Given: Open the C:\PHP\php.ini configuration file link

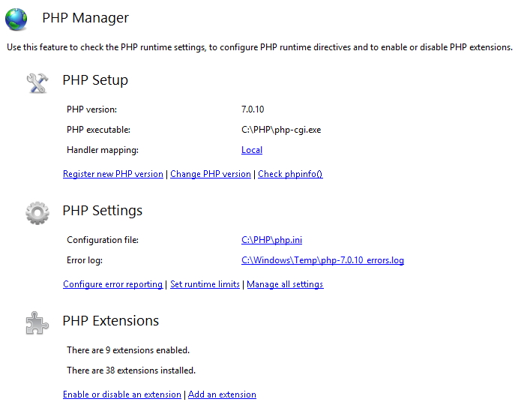Looking at the screenshot, I should 271,240.
